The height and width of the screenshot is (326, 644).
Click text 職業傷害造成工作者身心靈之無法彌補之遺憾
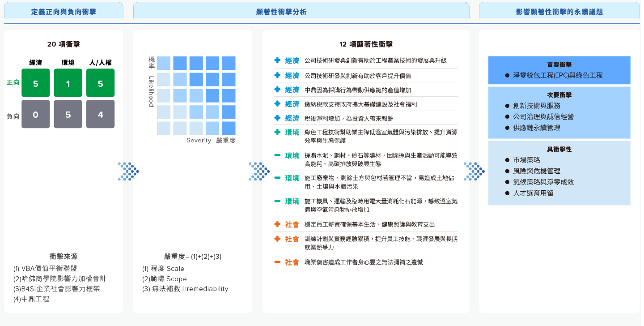pyautogui.click(x=364, y=262)
